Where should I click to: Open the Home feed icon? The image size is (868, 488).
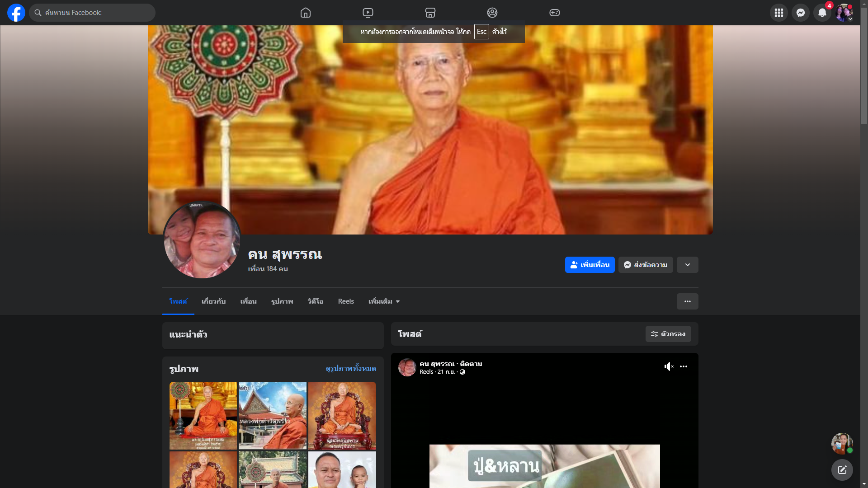coord(306,13)
